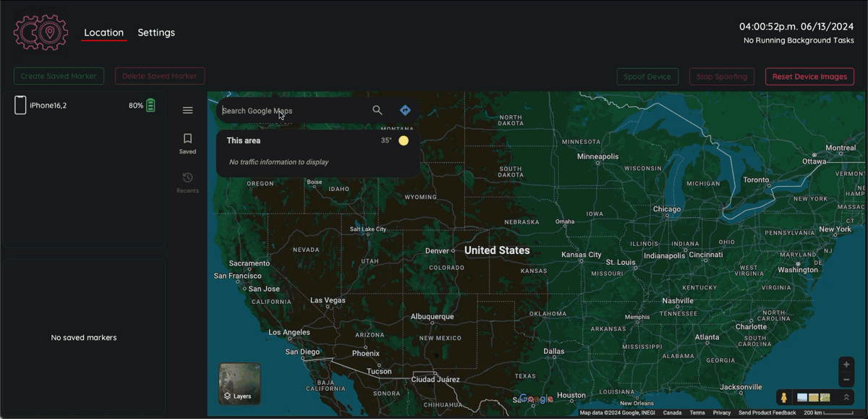The height and width of the screenshot is (419, 868).
Task: Click the middle imagery thumbnail in strip
Action: pos(813,398)
